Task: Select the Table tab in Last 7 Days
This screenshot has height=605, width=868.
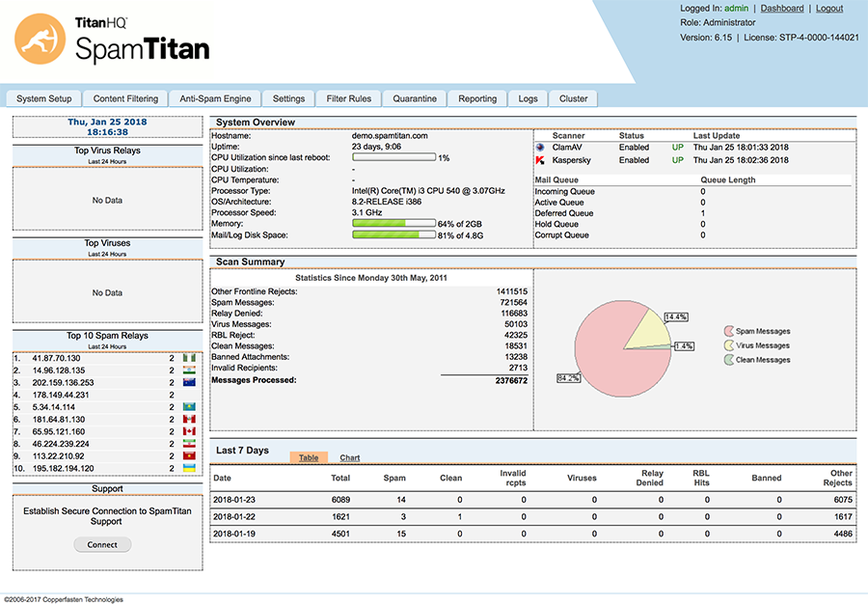Action: [309, 457]
